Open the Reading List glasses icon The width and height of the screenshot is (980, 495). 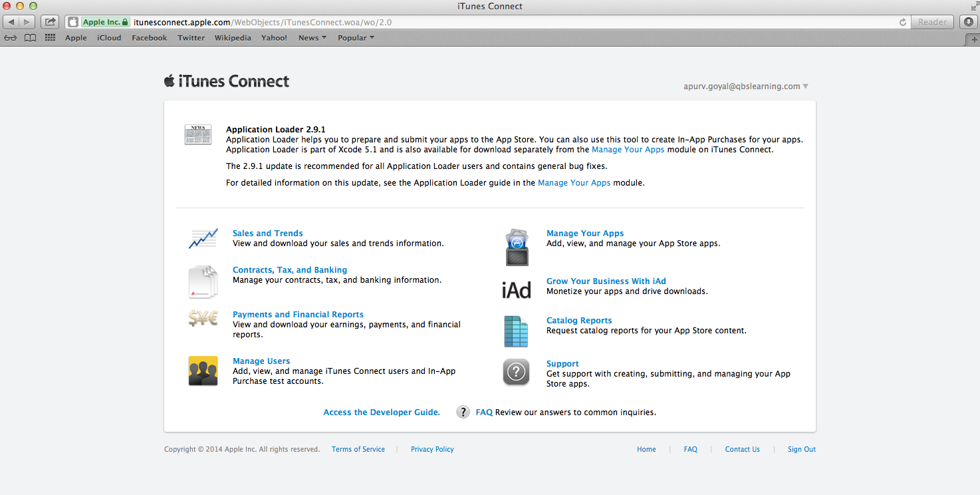click(11, 38)
